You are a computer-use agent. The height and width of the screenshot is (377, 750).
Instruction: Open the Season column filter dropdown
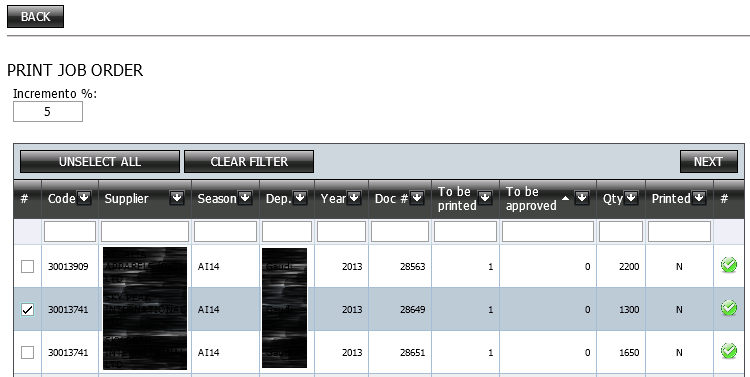click(x=245, y=198)
